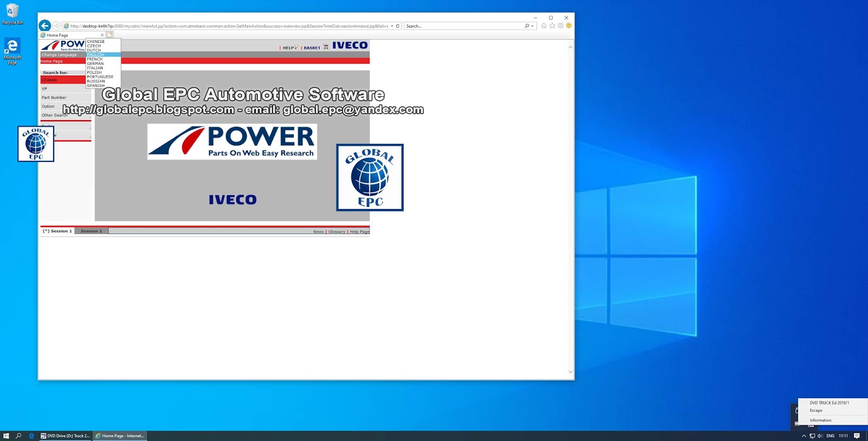Open browser Tools gear icon
Image resolution: width=868 pixels, height=441 pixels.
(560, 26)
